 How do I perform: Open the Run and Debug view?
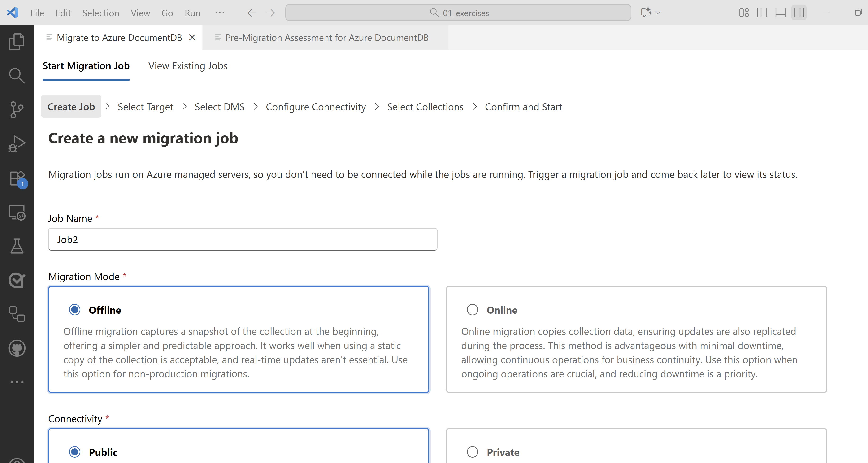pyautogui.click(x=17, y=144)
